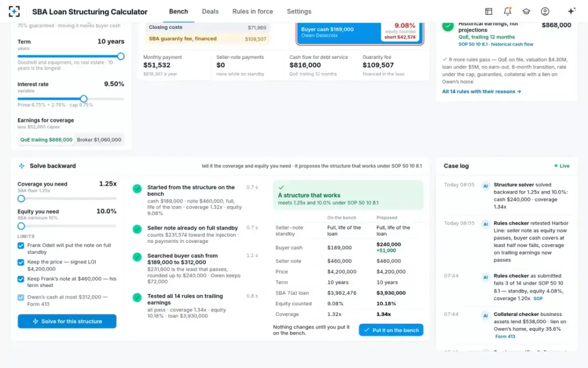Screen dimensions: 588x368
Task: Select QoE trailing $868,000 earnings option
Action: [x=46, y=140]
